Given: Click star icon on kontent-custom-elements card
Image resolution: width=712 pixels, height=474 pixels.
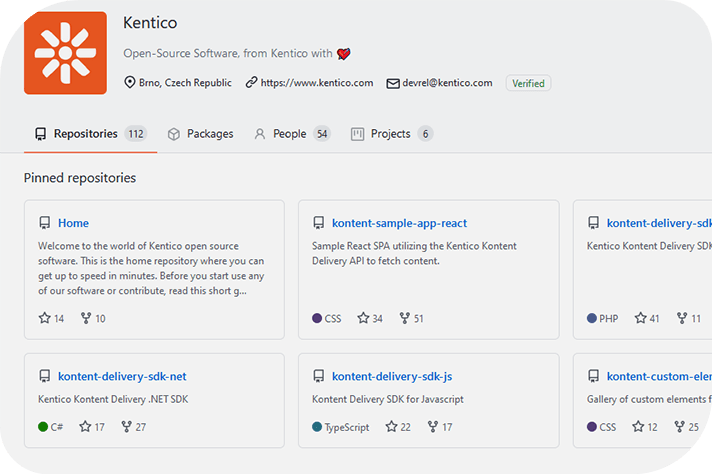Looking at the screenshot, I should pos(638,426).
